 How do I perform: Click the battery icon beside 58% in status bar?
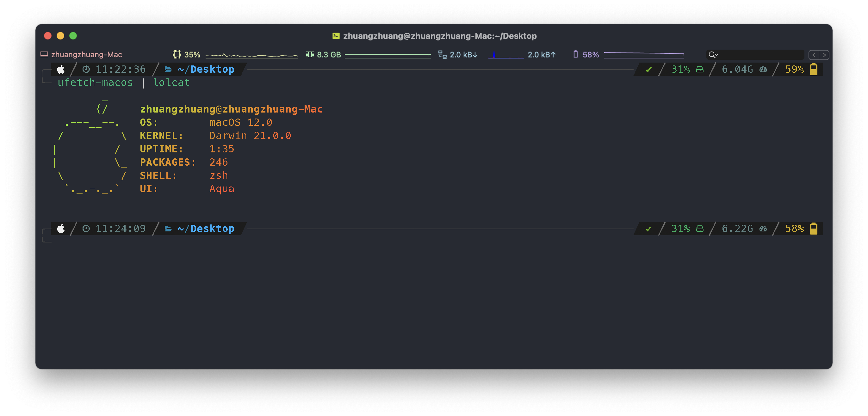tap(575, 54)
